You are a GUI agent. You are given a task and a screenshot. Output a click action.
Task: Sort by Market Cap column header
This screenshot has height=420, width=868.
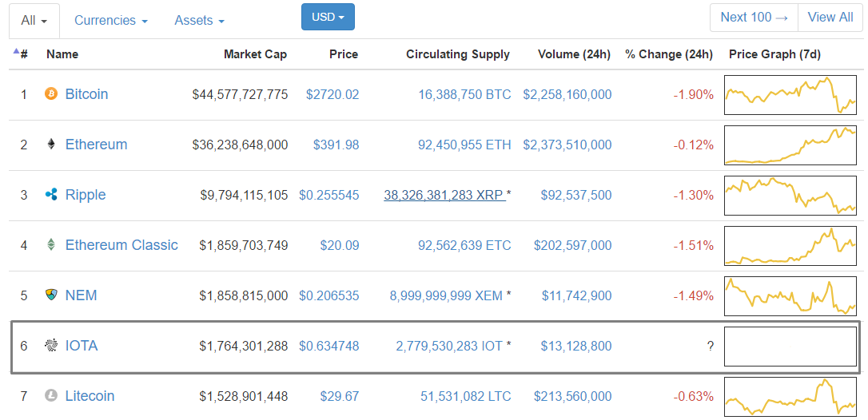tap(255, 54)
